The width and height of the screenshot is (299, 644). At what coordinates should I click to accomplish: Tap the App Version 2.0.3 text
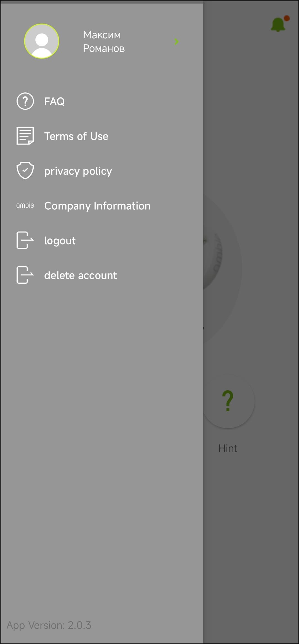[49, 625]
